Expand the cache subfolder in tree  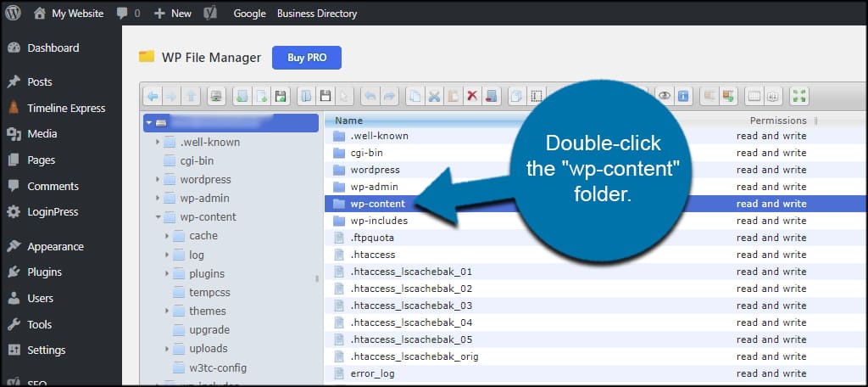tap(167, 236)
